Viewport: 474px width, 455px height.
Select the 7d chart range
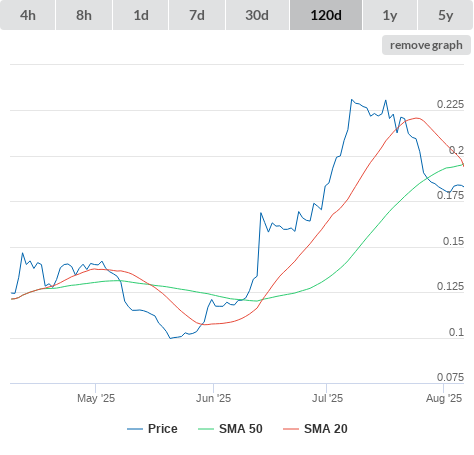coord(197,15)
